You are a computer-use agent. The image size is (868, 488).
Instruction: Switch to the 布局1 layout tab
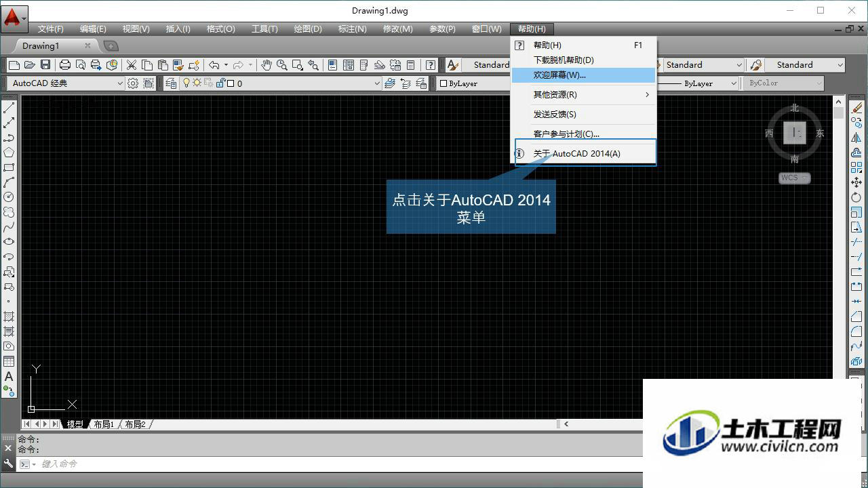coord(104,424)
